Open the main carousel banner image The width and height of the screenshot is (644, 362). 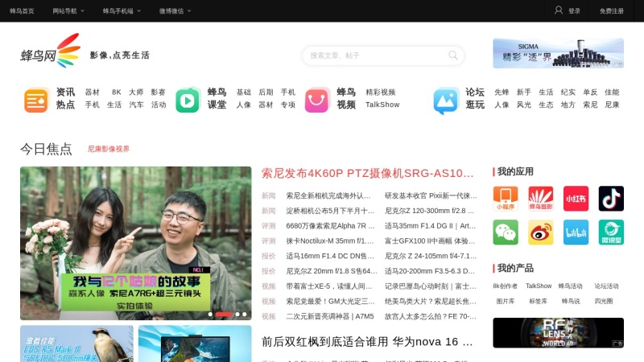(136, 243)
